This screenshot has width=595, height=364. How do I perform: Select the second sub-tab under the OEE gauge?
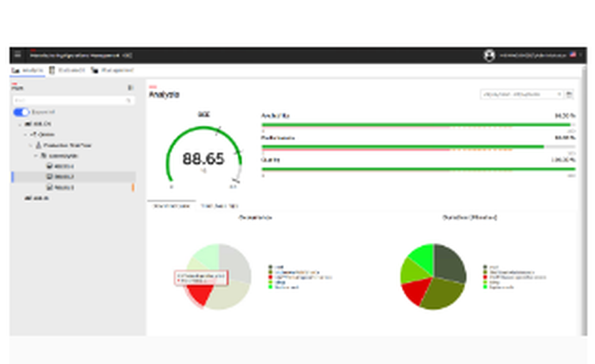220,206
